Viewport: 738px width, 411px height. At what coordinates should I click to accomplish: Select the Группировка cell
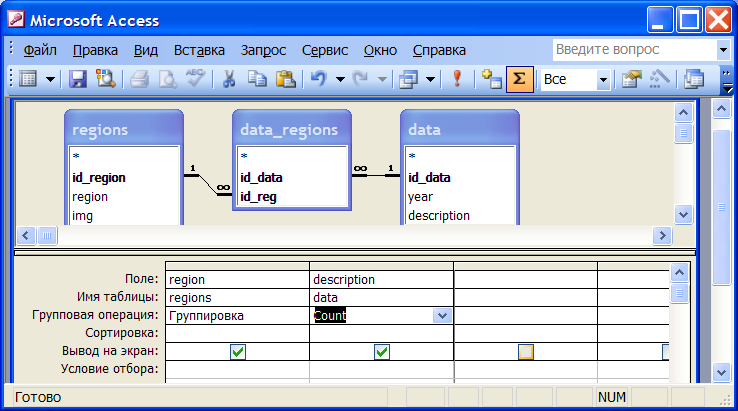[237, 315]
